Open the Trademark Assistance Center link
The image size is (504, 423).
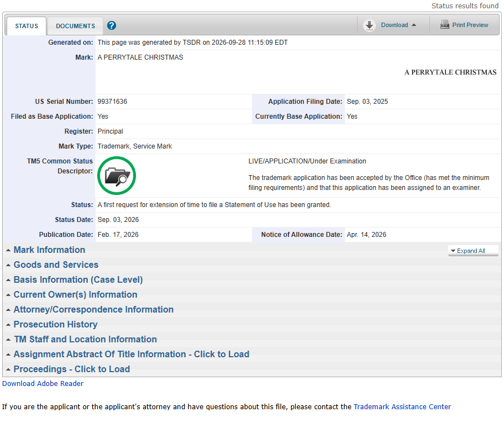pos(402,406)
